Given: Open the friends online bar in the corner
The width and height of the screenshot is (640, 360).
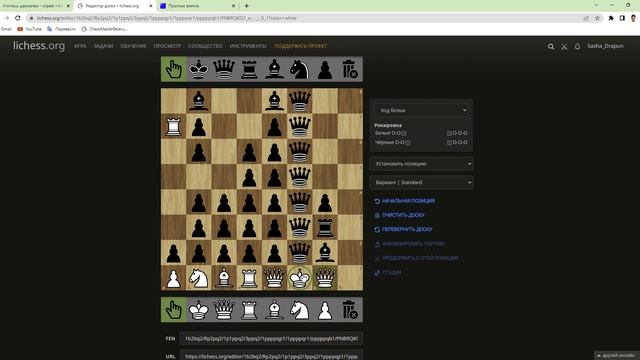Looking at the screenshot, I should [x=616, y=356].
